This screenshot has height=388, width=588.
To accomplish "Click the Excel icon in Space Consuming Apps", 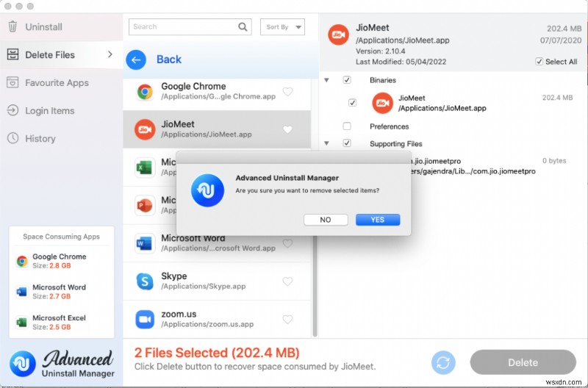I will pyautogui.click(x=22, y=322).
